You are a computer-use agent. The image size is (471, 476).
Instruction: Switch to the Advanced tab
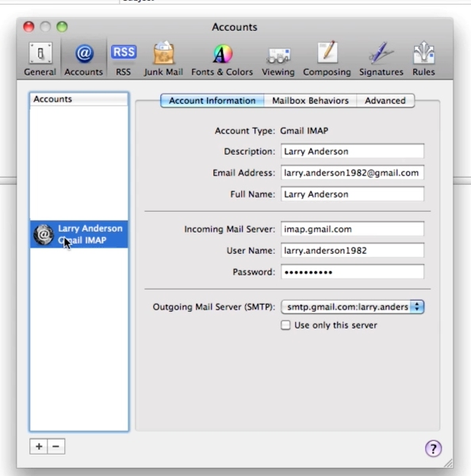385,101
